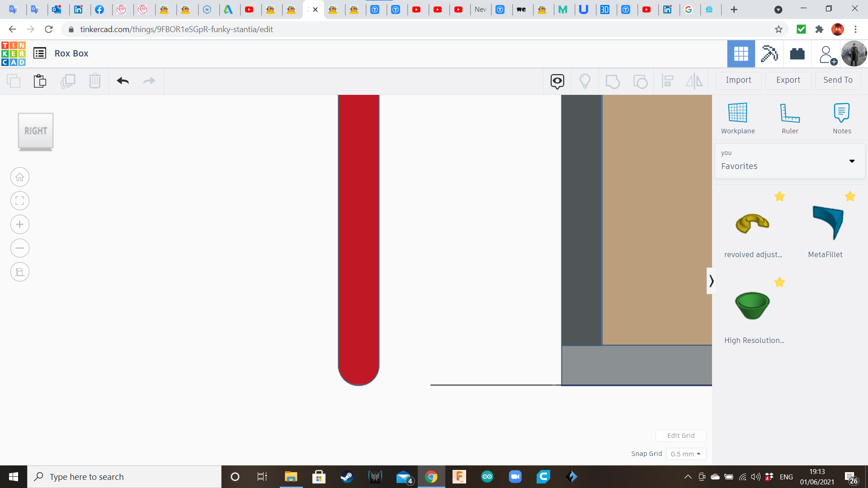The height and width of the screenshot is (488, 868).
Task: Open the Snap Grid 0.5 mm dropdown
Action: tap(685, 454)
